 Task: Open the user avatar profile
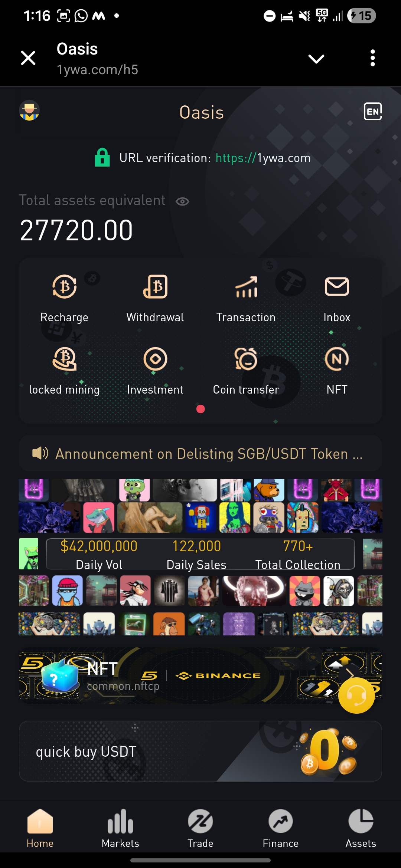(29, 111)
